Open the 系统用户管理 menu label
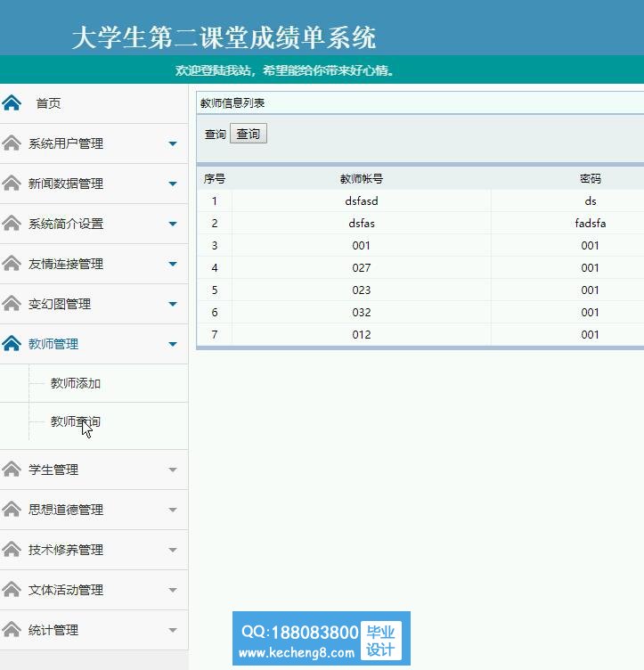 coord(66,143)
